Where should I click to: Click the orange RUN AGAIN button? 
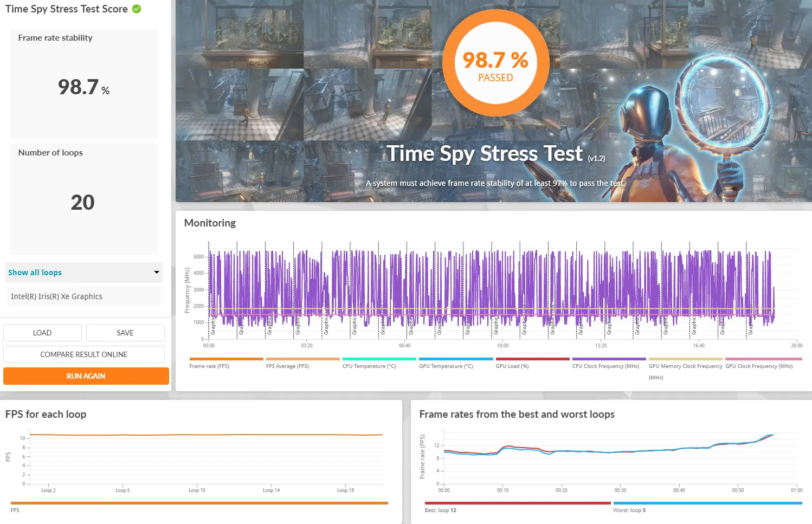point(86,376)
